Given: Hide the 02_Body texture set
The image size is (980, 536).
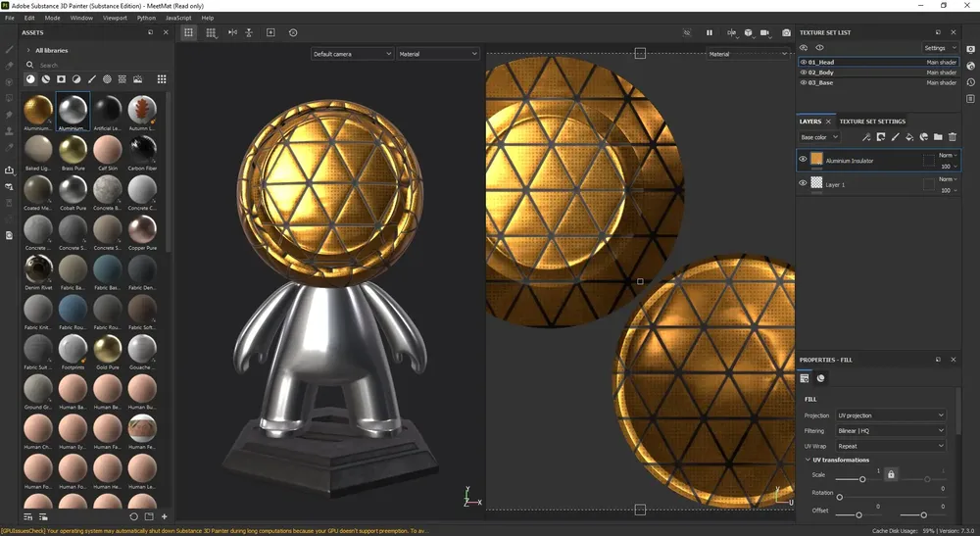Looking at the screenshot, I should 804,73.
